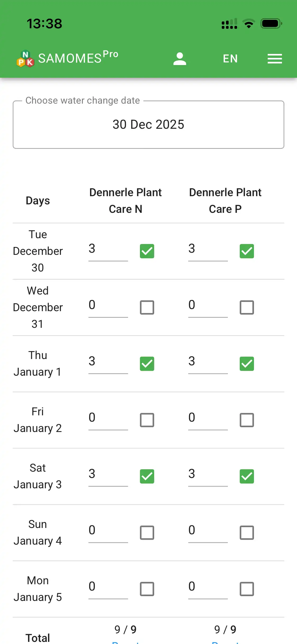Uncheck Care N for Tue December 30
The image size is (297, 644).
(147, 251)
